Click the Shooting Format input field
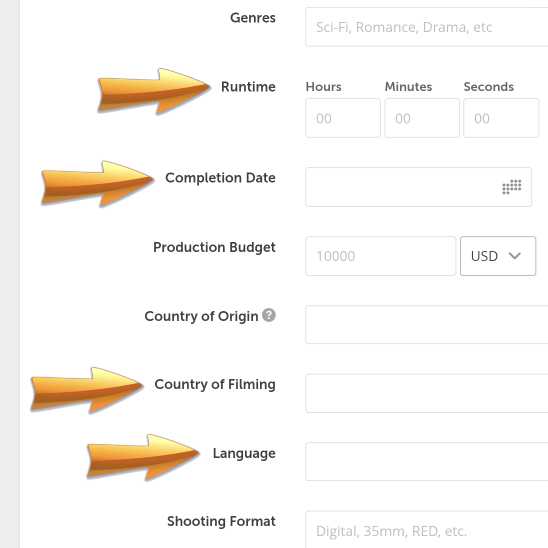The height and width of the screenshot is (548, 548). pyautogui.click(x=427, y=530)
